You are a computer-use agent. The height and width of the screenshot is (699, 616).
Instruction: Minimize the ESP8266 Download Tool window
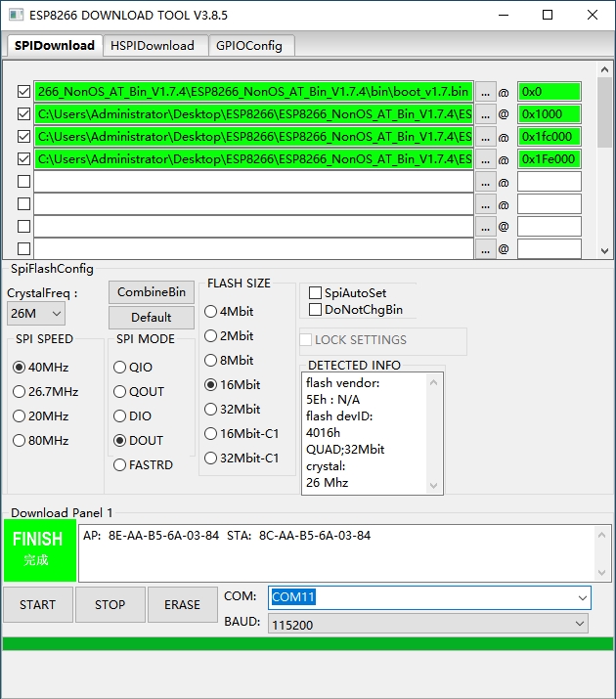tap(504, 15)
